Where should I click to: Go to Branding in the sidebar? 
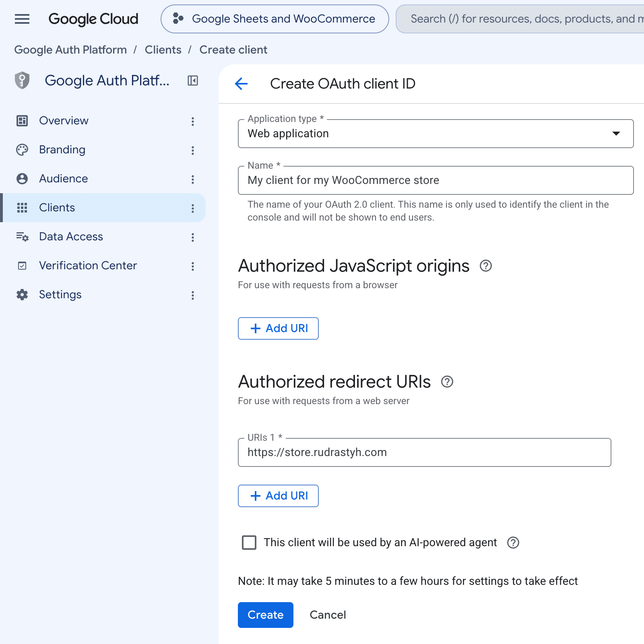tap(62, 150)
